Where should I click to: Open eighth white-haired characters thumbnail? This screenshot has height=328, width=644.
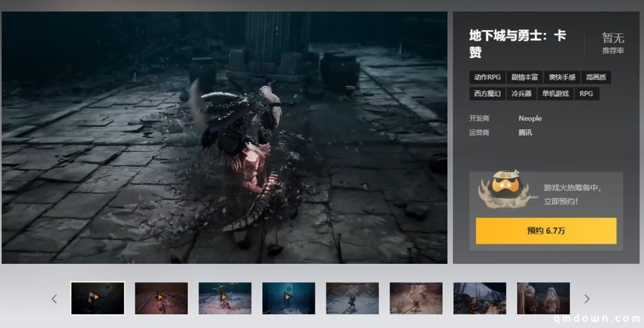click(543, 298)
